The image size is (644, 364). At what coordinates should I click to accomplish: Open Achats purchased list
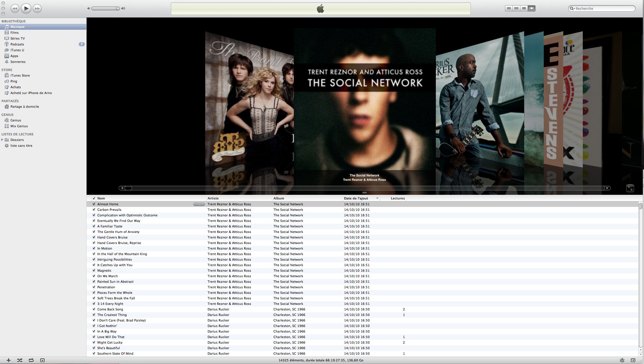(x=43, y=87)
